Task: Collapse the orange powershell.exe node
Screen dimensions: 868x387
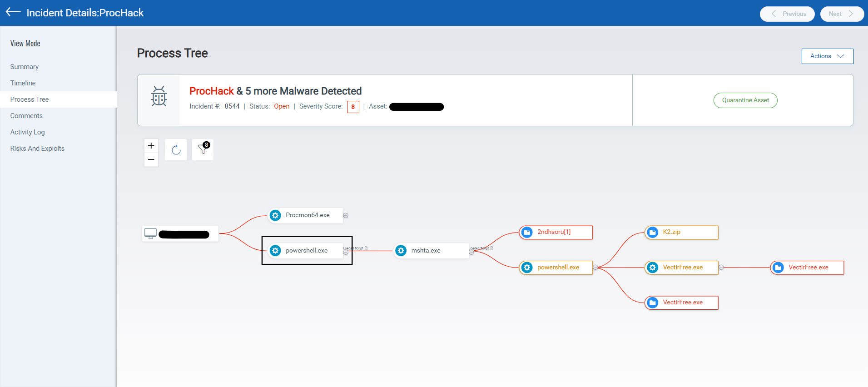Action: (595, 268)
